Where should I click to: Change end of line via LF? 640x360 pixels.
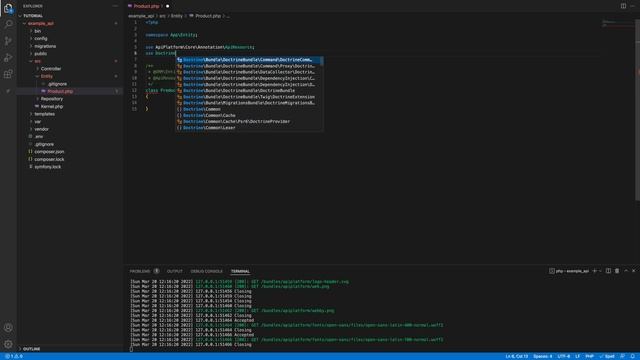tap(578, 356)
